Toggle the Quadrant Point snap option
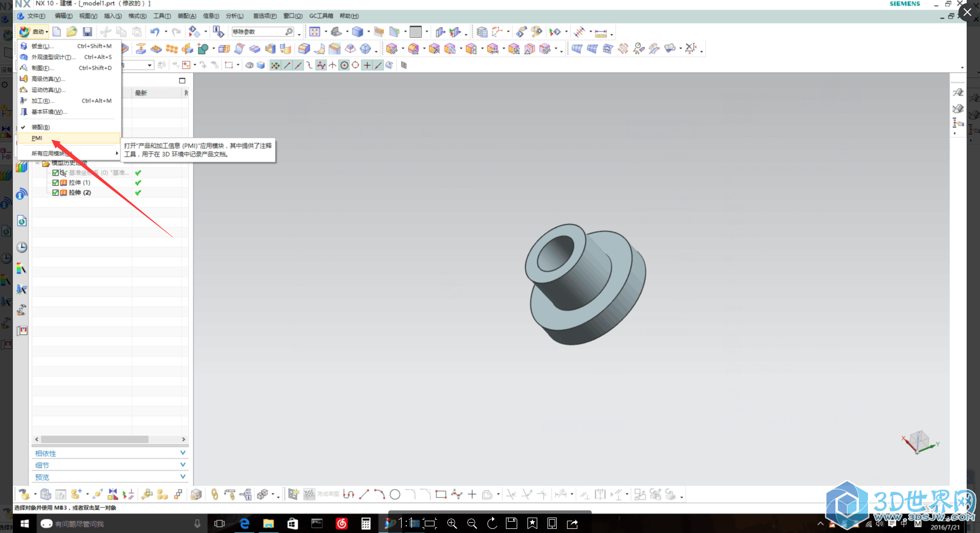Screen dimensions: 980x533 point(355,65)
